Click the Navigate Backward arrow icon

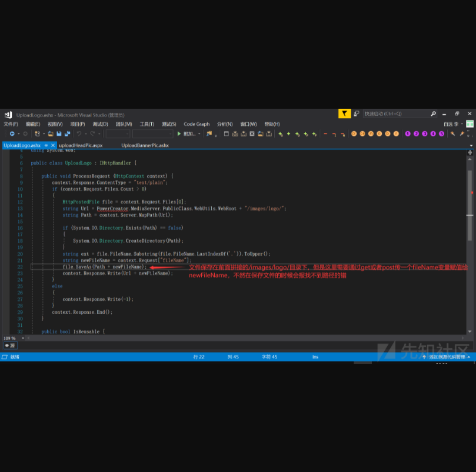pos(12,134)
